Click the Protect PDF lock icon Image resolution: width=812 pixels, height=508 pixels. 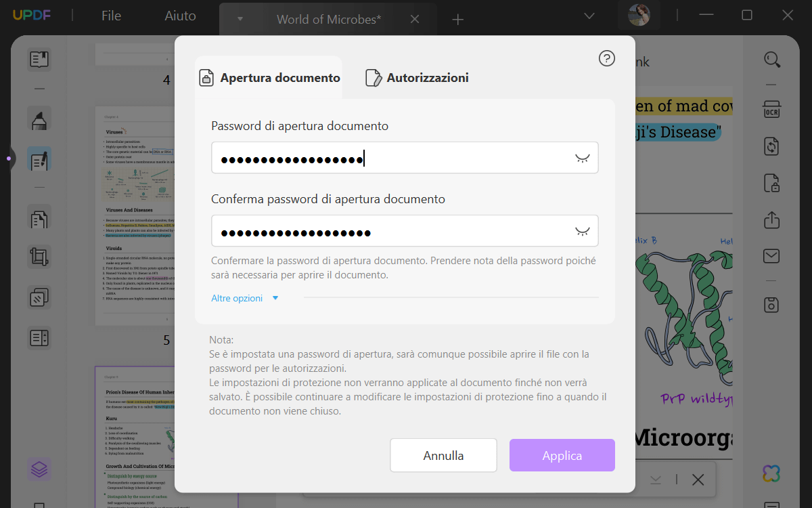coord(771,183)
